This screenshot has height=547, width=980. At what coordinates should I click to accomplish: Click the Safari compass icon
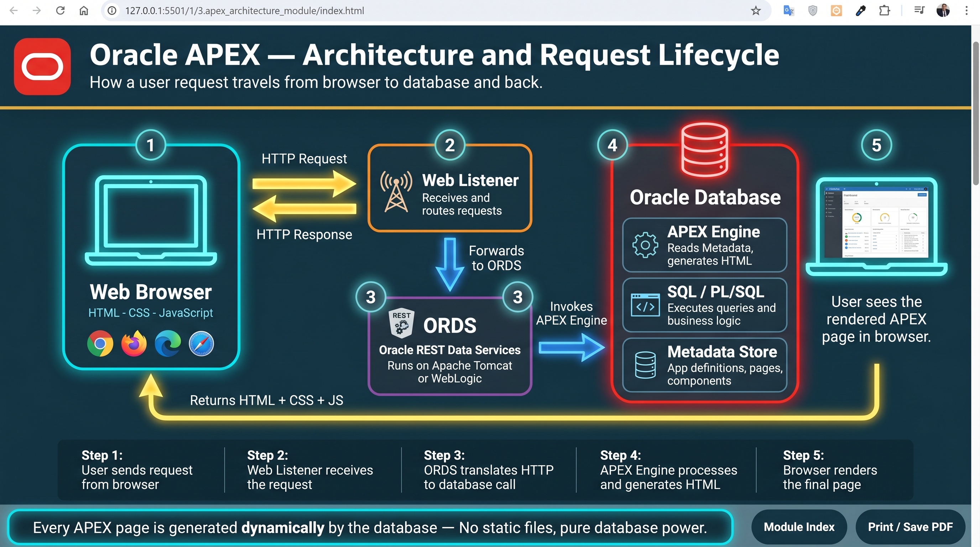(x=202, y=343)
